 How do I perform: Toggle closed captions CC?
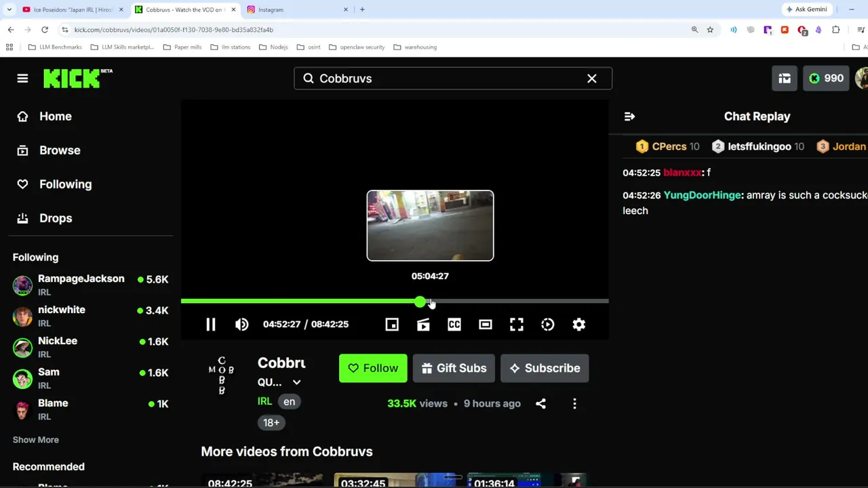(x=454, y=325)
